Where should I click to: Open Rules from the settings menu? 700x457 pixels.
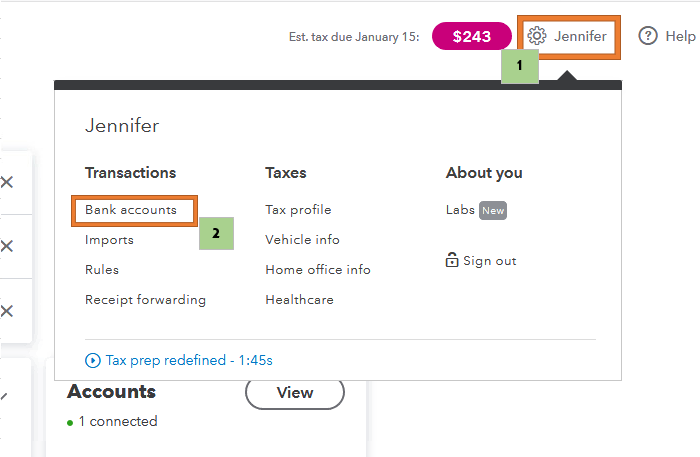pyautogui.click(x=102, y=270)
